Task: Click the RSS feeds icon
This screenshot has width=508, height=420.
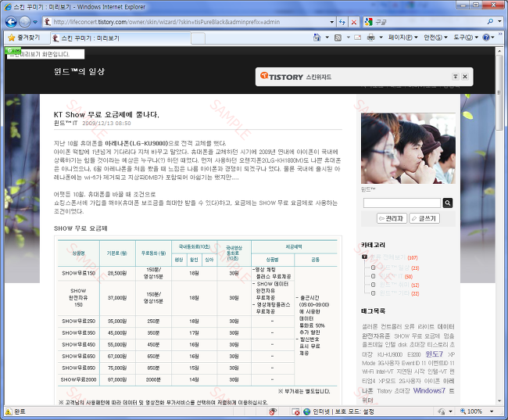Action: 338,38
